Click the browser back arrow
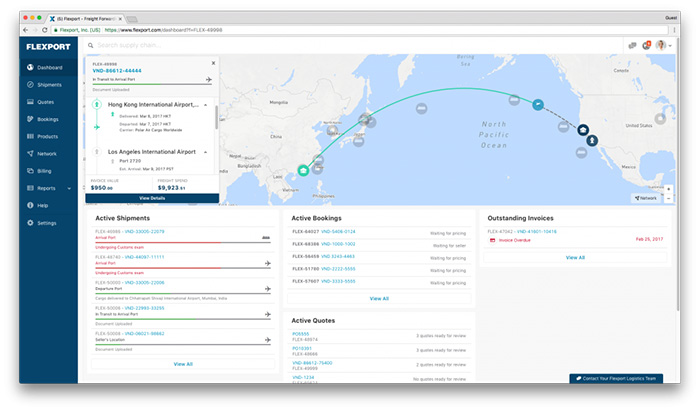The image size is (700, 411). coord(25,30)
